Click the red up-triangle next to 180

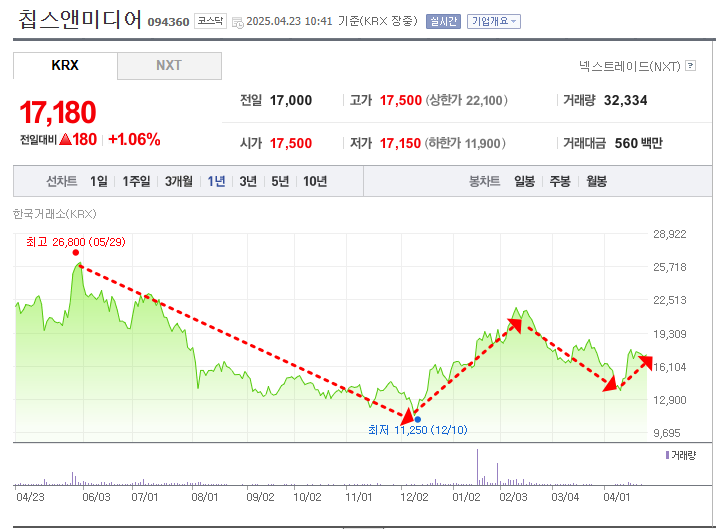coord(65,139)
